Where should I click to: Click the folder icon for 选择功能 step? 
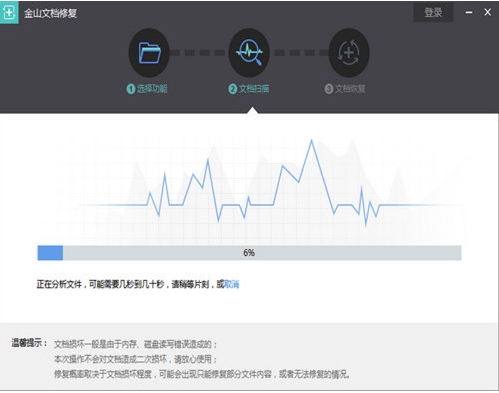(149, 53)
